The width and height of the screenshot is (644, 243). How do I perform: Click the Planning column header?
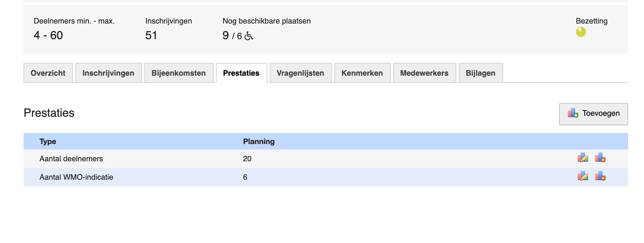[259, 142]
